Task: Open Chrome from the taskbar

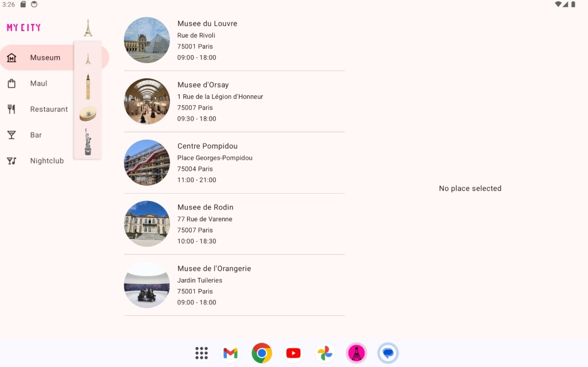Action: pos(262,353)
